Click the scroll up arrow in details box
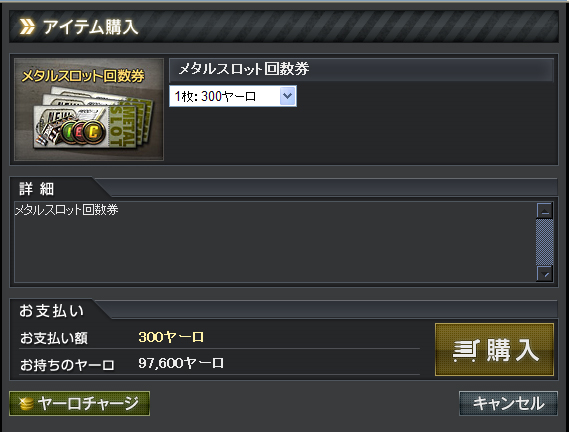 coord(545,211)
